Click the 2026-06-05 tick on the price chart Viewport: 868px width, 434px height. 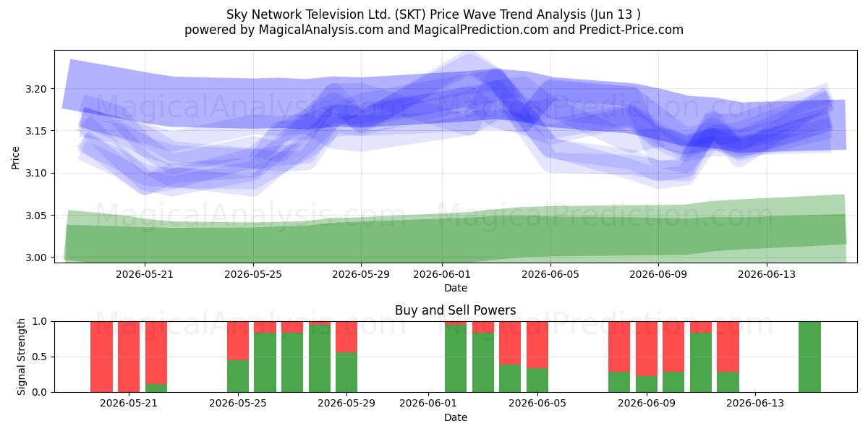tap(550, 274)
